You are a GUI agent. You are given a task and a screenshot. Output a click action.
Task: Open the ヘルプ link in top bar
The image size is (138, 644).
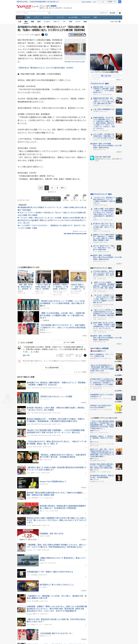coord(94,2)
